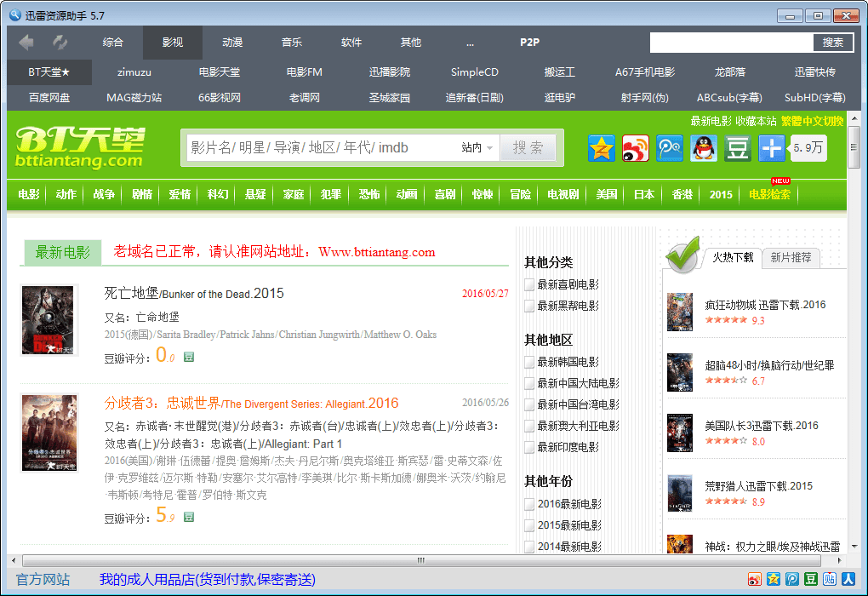Switch to the 新片推荐 tab
Image resolution: width=868 pixels, height=596 pixels.
point(791,257)
